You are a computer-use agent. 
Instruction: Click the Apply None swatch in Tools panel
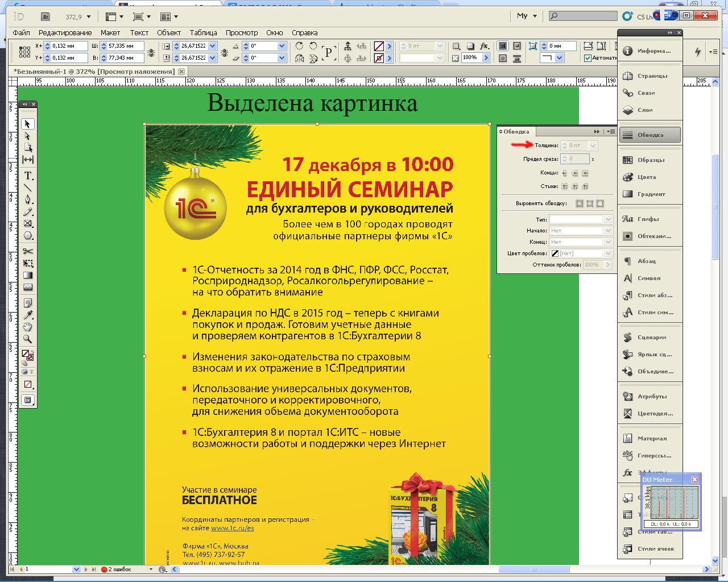(x=27, y=384)
